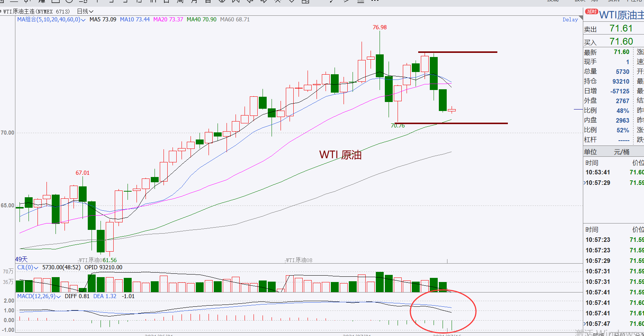Image resolution: width=644 pixels, height=336 pixels.
Task: Click the 52% ratio value
Action: 623,130
